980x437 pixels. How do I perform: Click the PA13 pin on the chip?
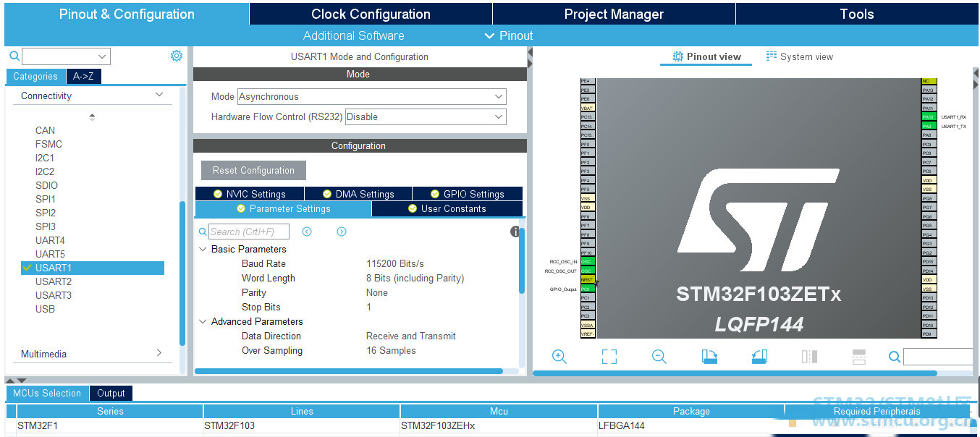coord(929,90)
